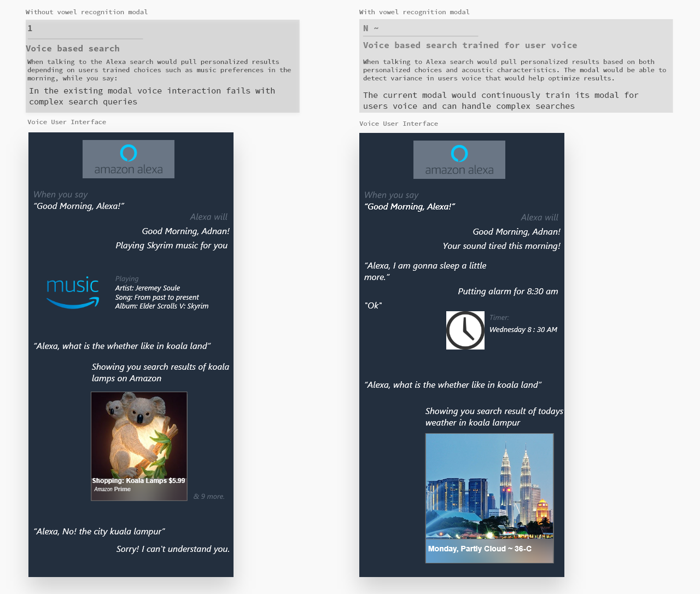Click the Amazon Alexa logo in left mockup
This screenshot has width=700, height=594.
129,159
